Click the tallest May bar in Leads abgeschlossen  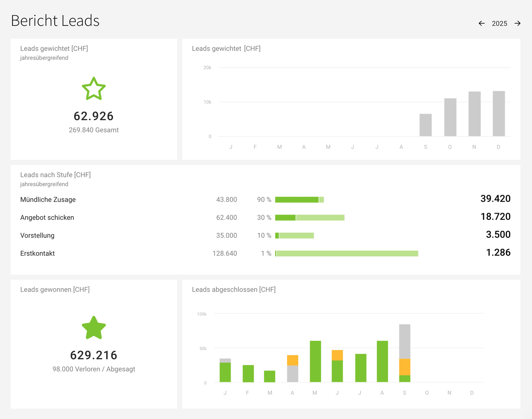click(315, 361)
